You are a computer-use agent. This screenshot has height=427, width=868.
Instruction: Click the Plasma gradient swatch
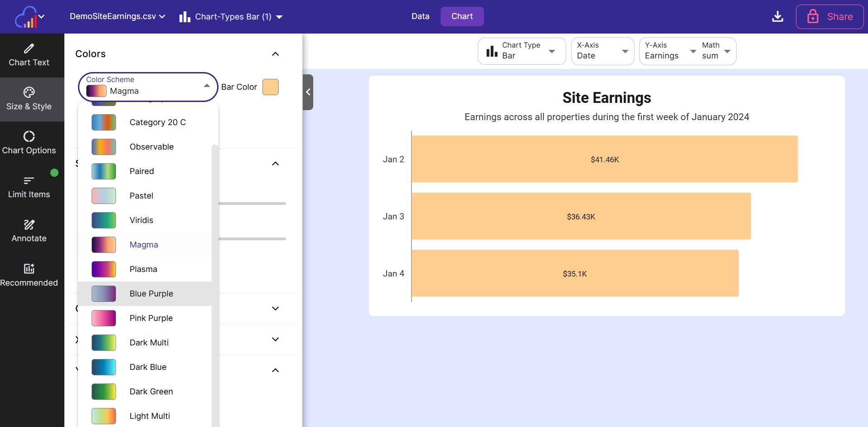(x=104, y=269)
